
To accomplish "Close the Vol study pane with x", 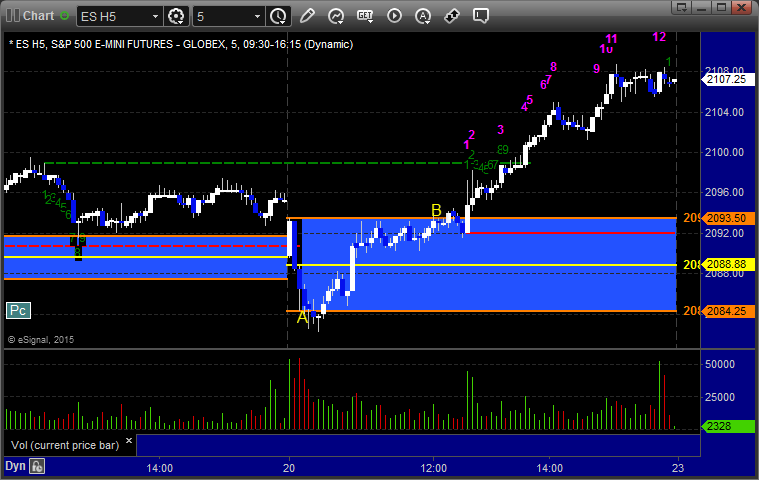I will click(129, 441).
